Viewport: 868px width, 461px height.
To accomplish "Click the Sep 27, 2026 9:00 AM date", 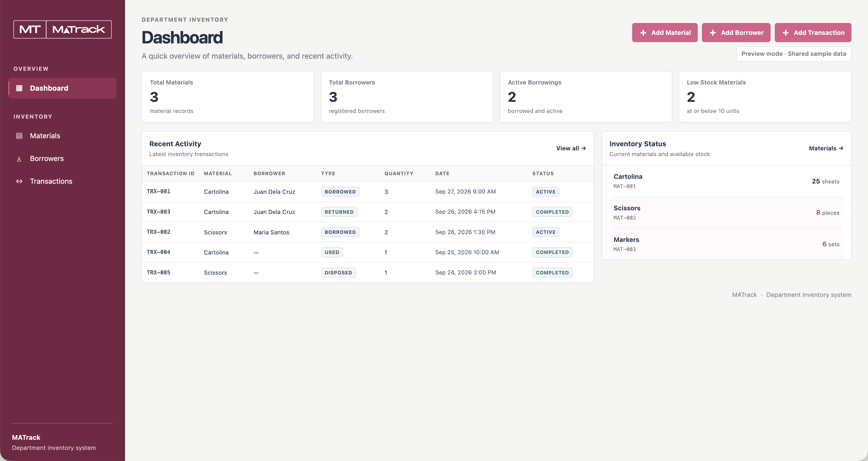I will click(x=465, y=191).
